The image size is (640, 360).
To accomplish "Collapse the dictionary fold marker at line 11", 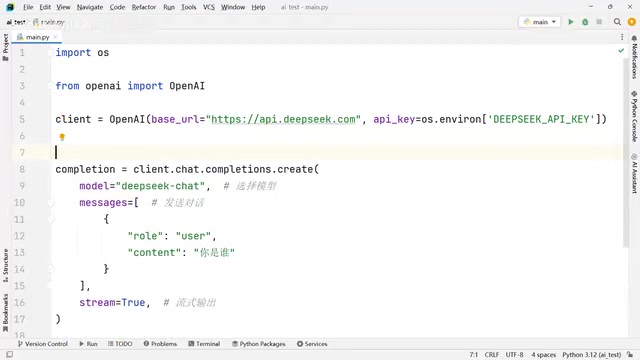I will 51,220.
